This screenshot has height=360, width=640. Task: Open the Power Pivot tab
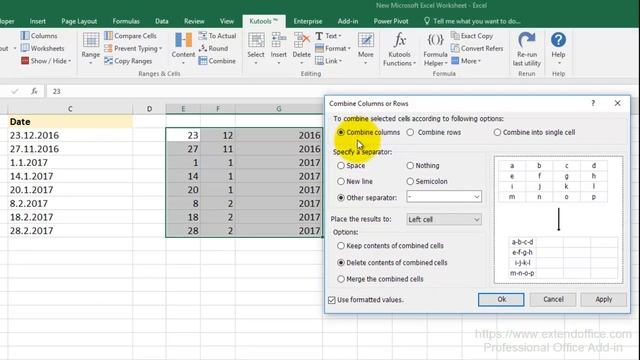391,21
